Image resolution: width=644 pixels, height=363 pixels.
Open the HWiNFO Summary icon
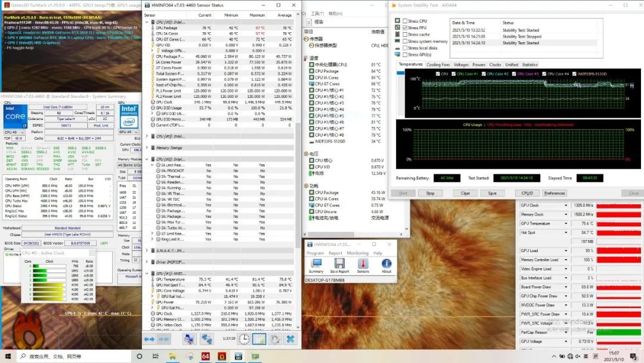316,264
